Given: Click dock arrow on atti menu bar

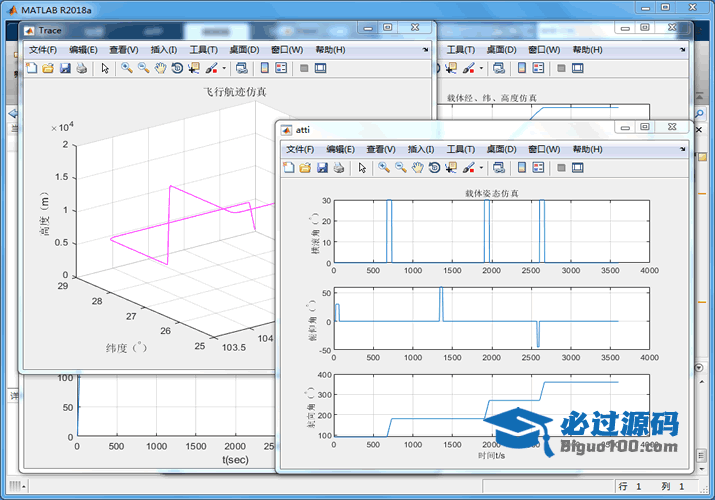Looking at the screenshot, I should click(x=683, y=148).
